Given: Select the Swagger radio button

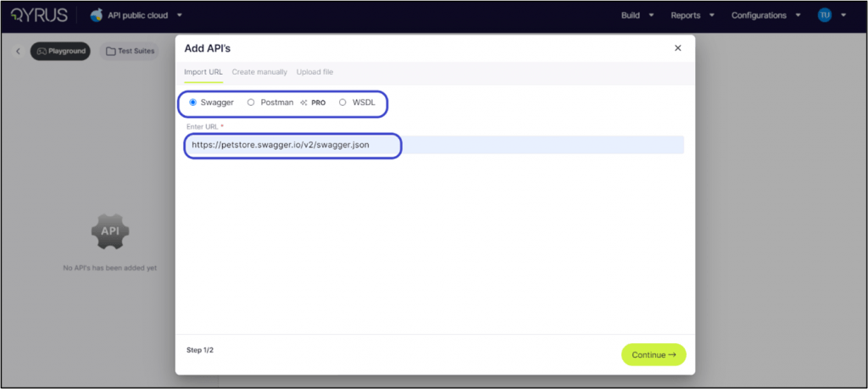Looking at the screenshot, I should 193,103.
